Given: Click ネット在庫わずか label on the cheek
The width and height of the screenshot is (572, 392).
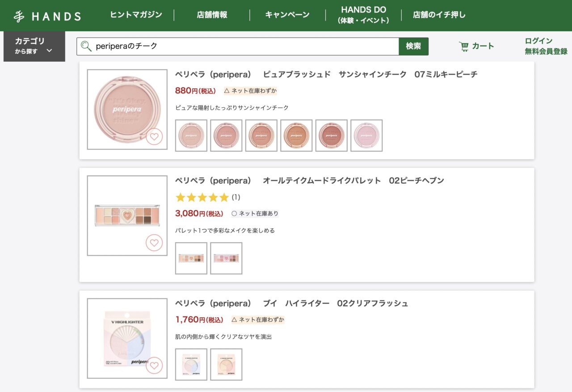Looking at the screenshot, I should coord(250,91).
